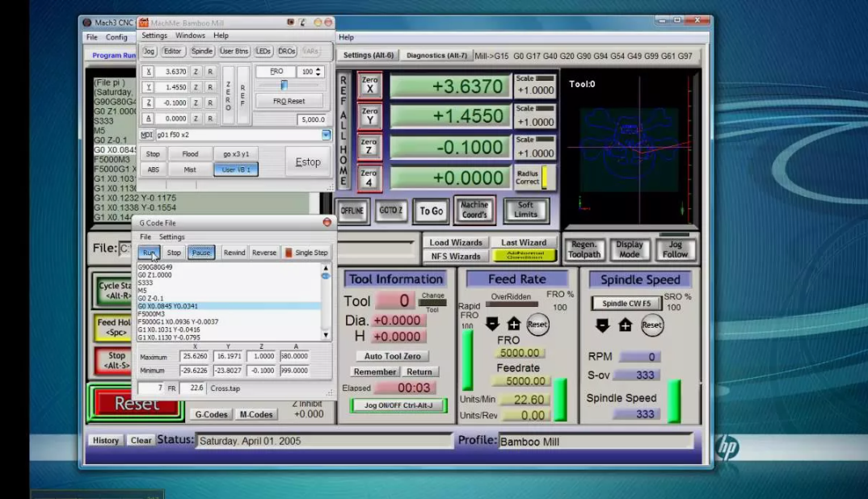Reset the feed rate override

pyautogui.click(x=537, y=324)
